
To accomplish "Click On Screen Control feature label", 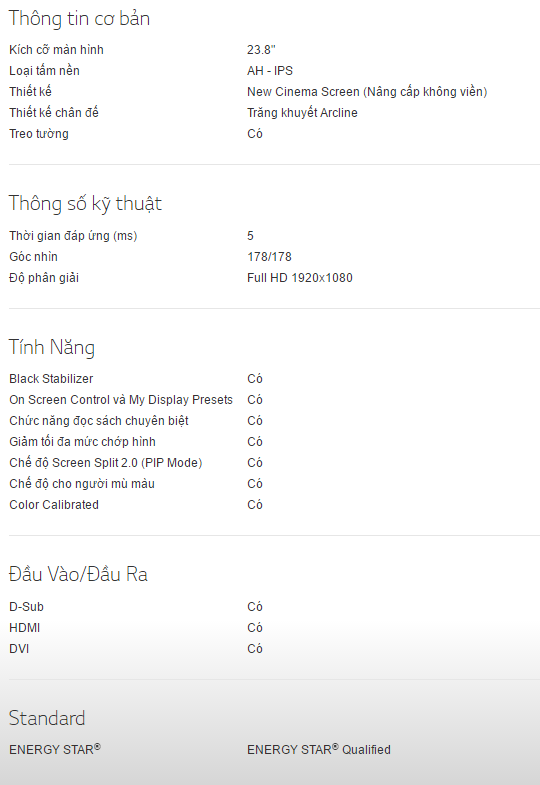I will point(121,400).
